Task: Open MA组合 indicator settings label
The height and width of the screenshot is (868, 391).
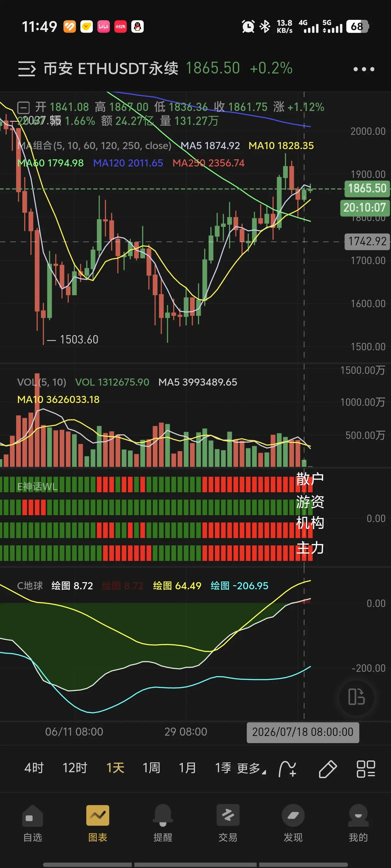Action: pyautogui.click(x=94, y=146)
